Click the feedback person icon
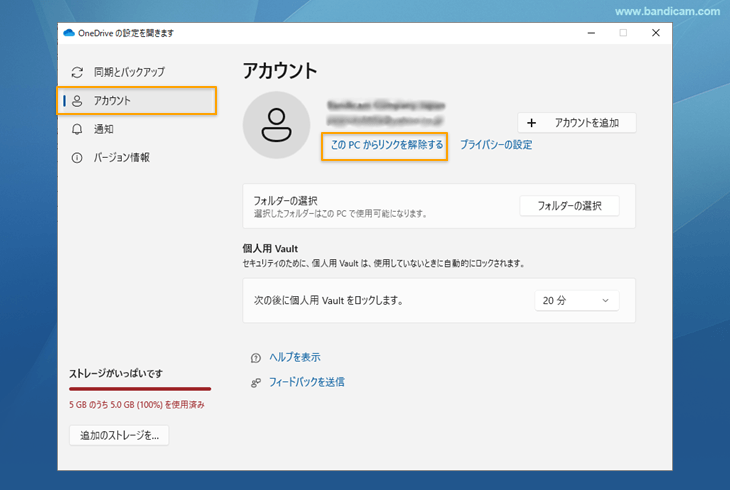The height and width of the screenshot is (490, 730). coord(256,383)
